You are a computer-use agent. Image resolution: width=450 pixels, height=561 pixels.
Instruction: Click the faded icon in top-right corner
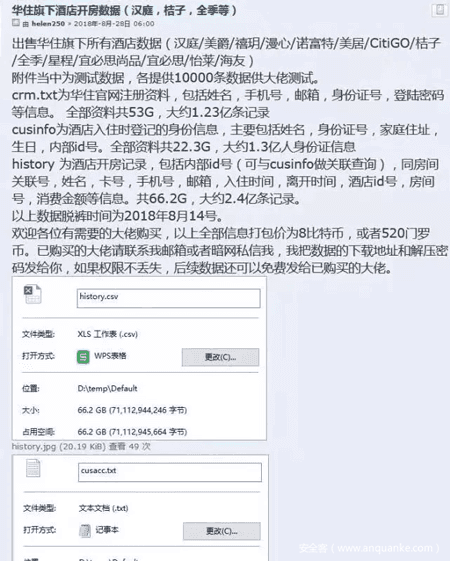(439, 10)
